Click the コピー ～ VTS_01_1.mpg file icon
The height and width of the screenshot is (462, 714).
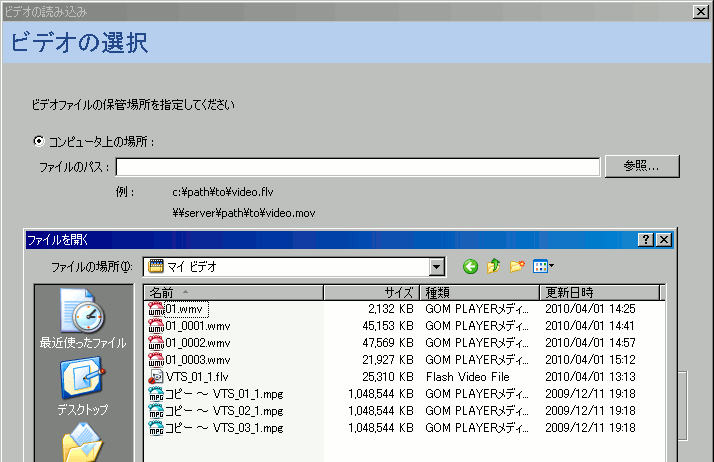[x=156, y=394]
